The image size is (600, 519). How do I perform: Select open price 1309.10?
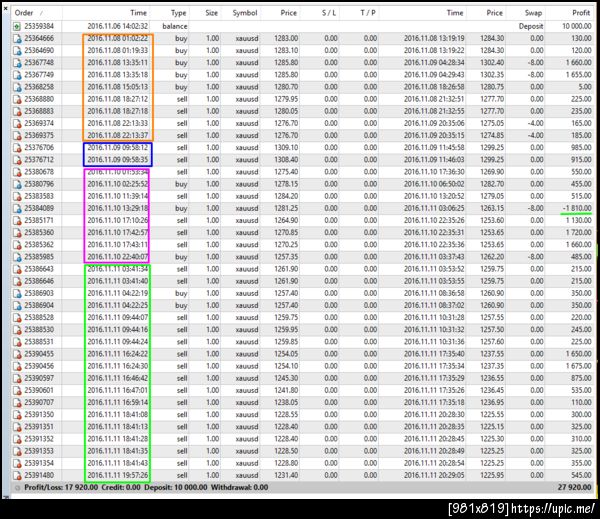coord(286,148)
